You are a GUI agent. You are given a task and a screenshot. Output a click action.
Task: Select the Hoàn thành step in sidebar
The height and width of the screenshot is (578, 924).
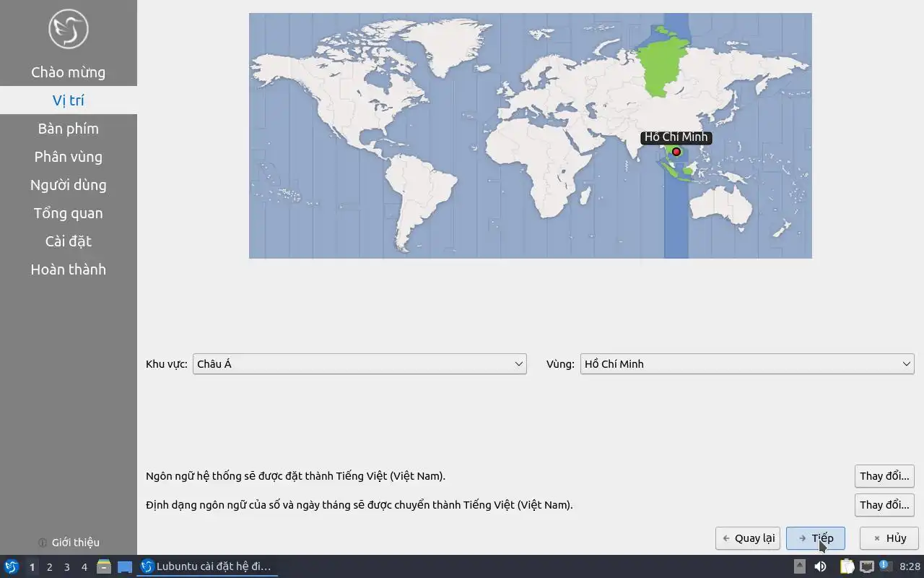tap(69, 269)
